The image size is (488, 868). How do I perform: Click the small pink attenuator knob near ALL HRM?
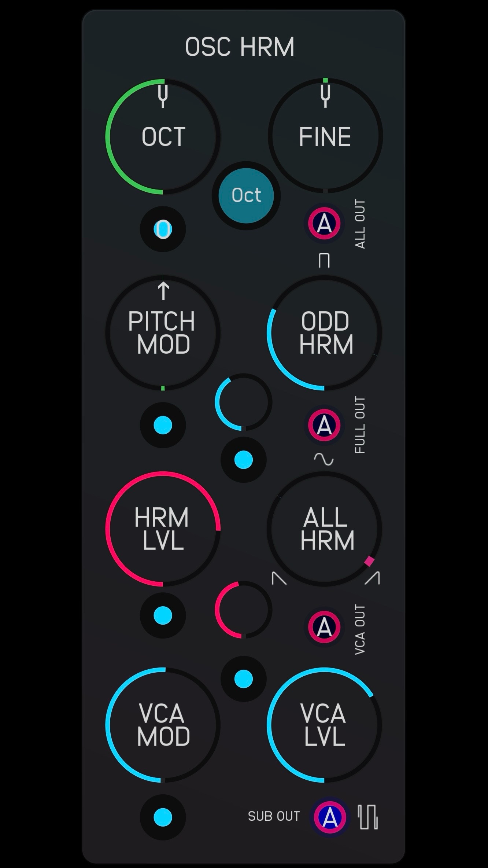point(243,610)
